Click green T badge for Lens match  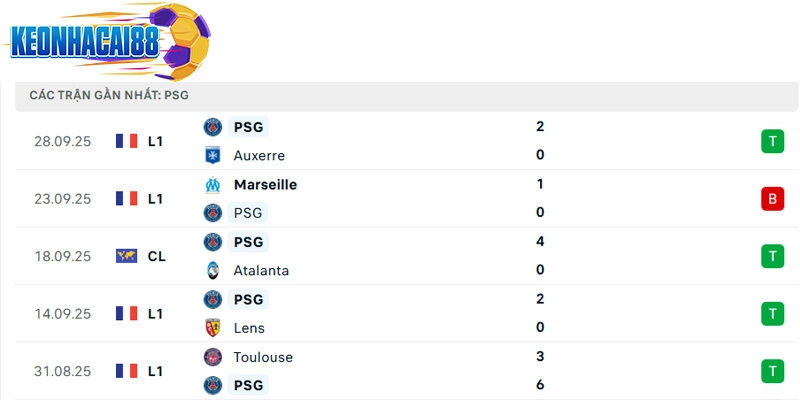click(772, 314)
